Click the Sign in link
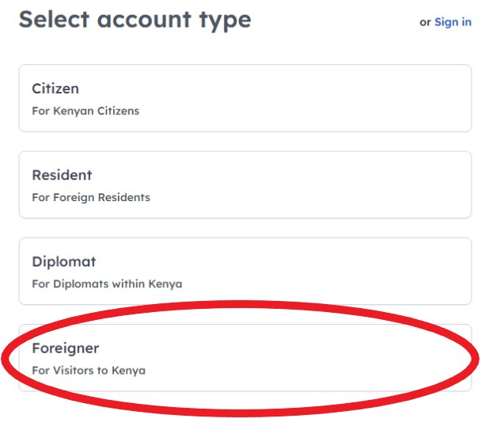The width and height of the screenshot is (504, 430). tap(453, 22)
